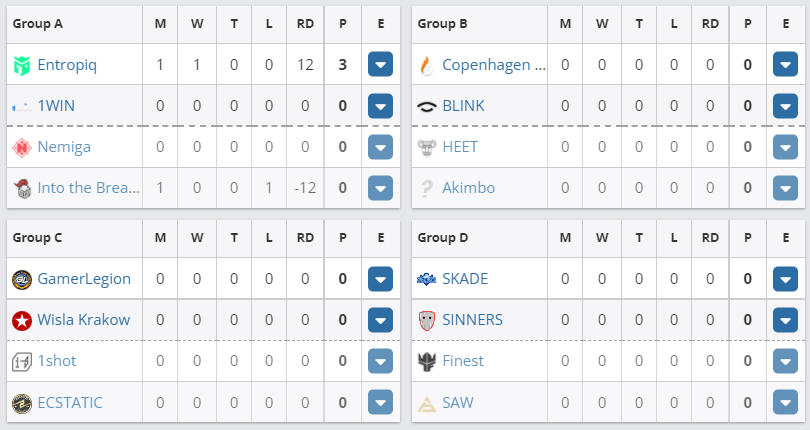Click the GamerLegion team logo

click(x=22, y=279)
